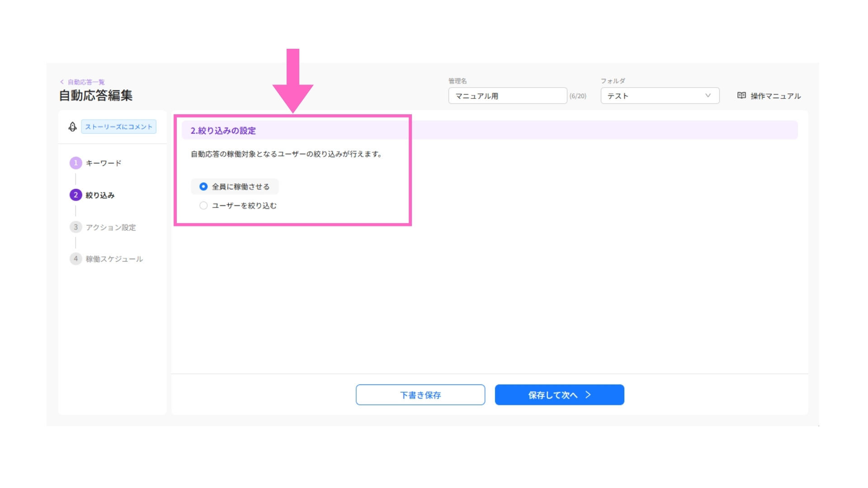Open the フォルダ dropdown showing テスト
The image size is (868, 488).
(660, 96)
